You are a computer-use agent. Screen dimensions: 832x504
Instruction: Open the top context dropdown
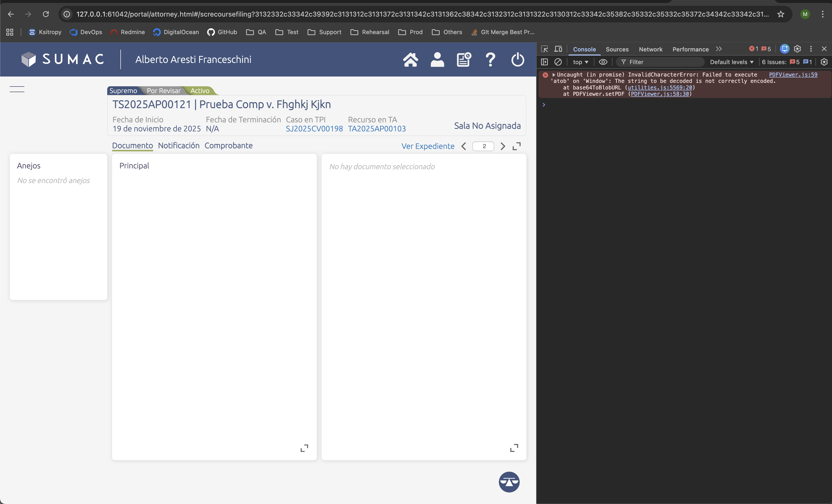(580, 62)
